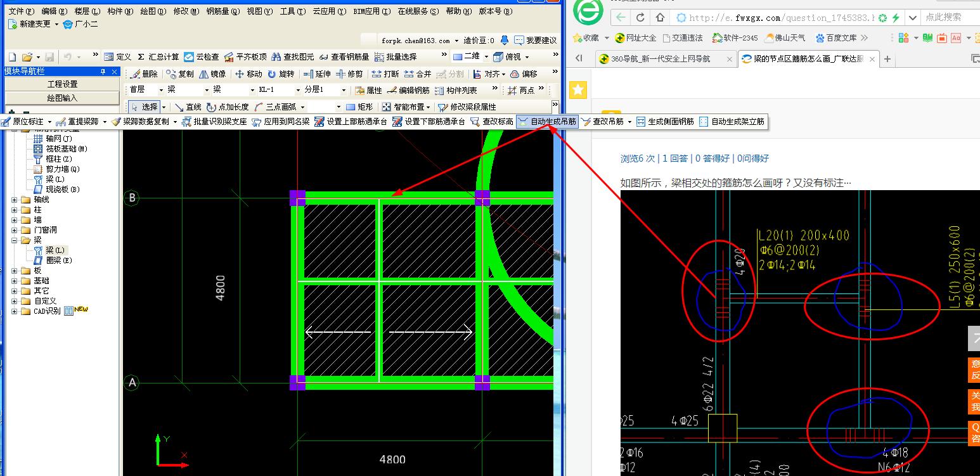This screenshot has height=476, width=980.
Task: Click 设置上部筋遇承台 tool
Action: [x=351, y=121]
